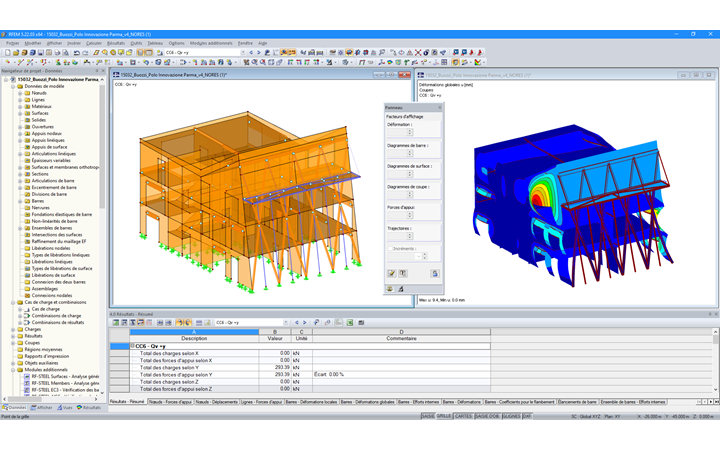
Task: Click the Print icon in the main toolbar
Action: pos(57,52)
